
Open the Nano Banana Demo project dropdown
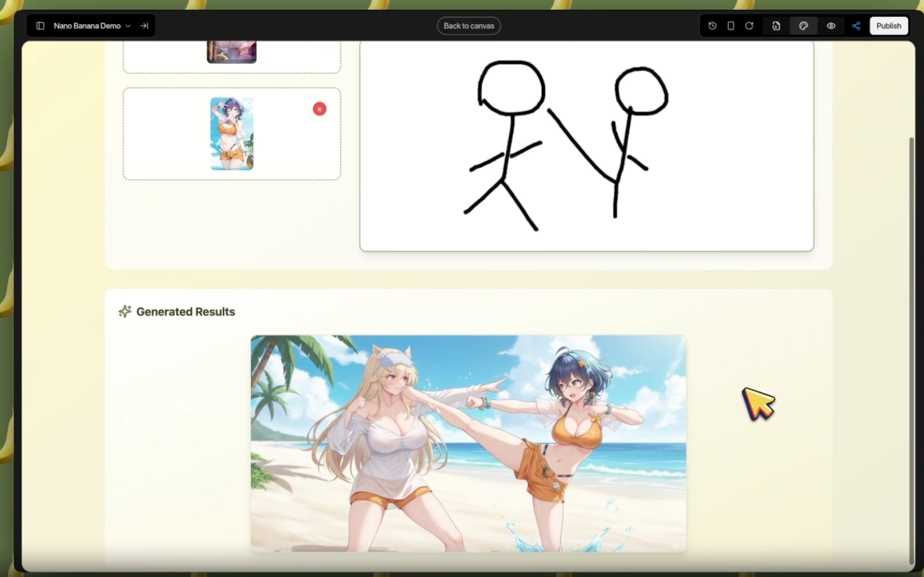(92, 26)
